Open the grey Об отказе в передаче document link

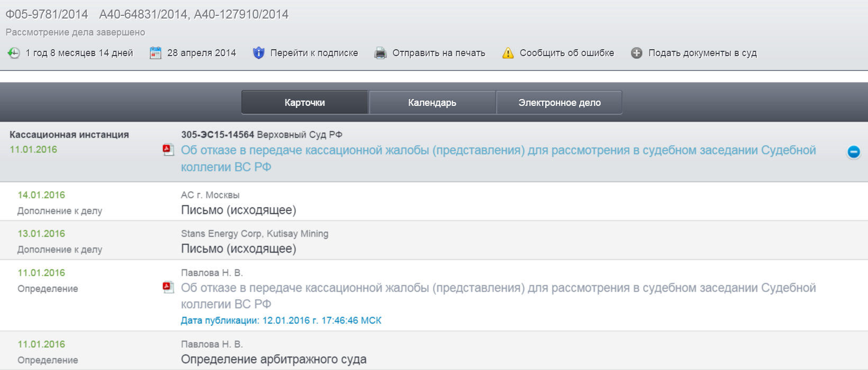coord(498,288)
